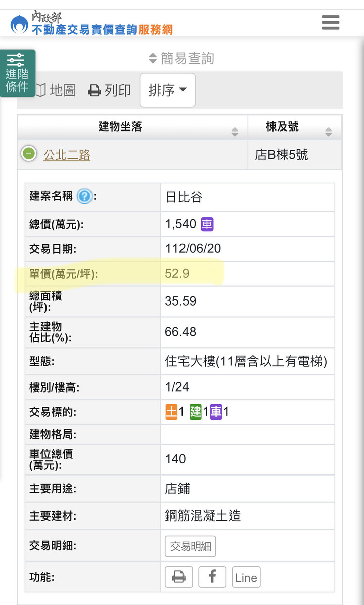Viewport: 364px width, 605px height.
Task: Click the 交易明細 details button
Action: [191, 546]
